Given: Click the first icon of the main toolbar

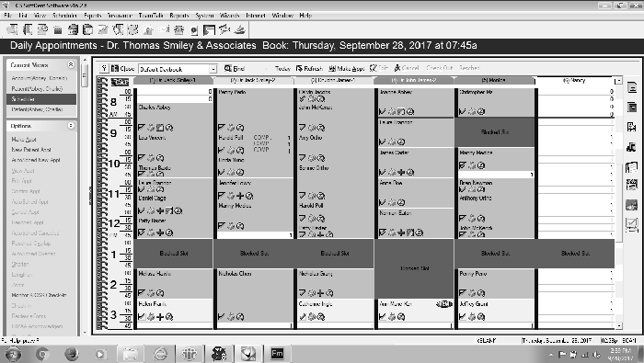Looking at the screenshot, I should pyautogui.click(x=12, y=29).
